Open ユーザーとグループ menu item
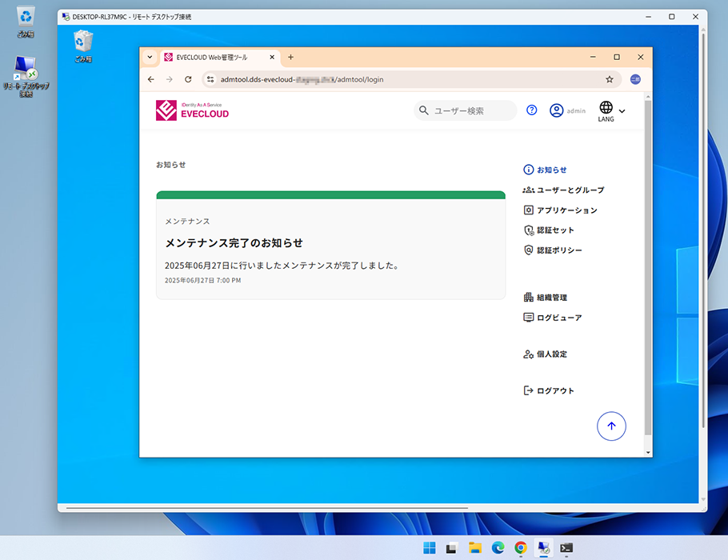Image resolution: width=728 pixels, height=560 pixels. point(570,190)
